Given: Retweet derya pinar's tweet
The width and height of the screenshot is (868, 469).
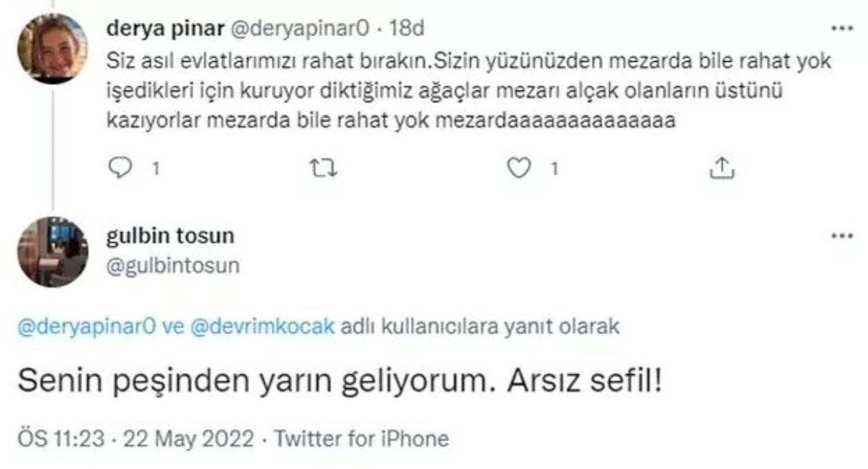Looking at the screenshot, I should point(318,169).
